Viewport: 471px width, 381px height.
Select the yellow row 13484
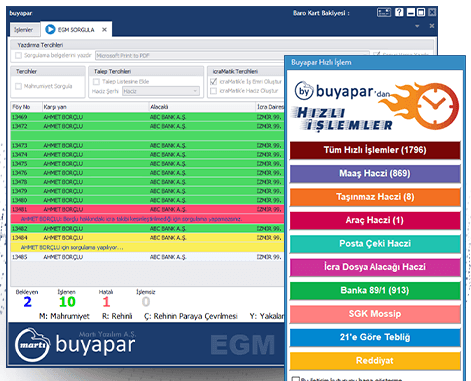147,238
